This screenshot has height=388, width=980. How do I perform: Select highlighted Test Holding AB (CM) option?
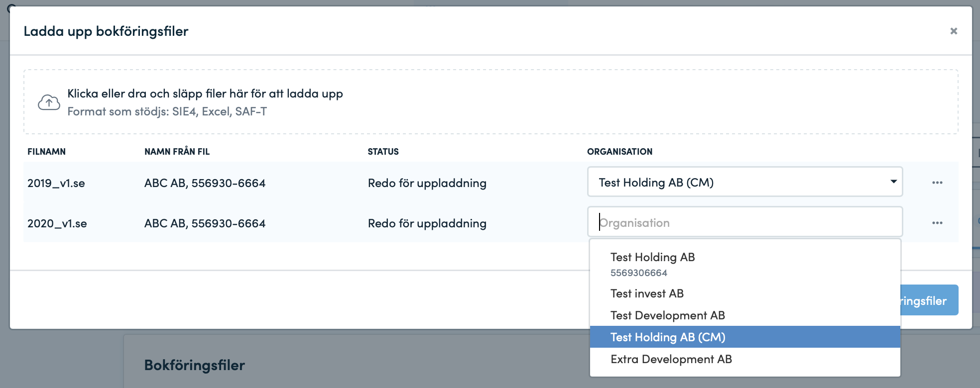coord(745,337)
